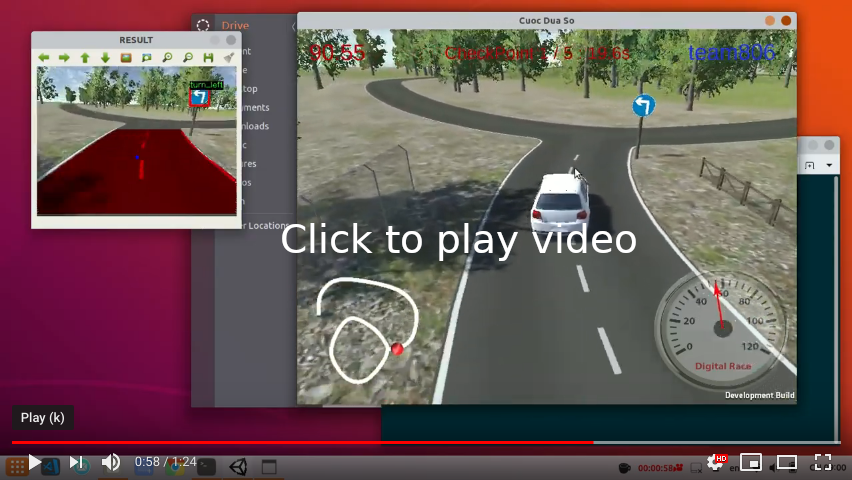Click the new-tab icon in right-side window
Viewport: 852px width, 480px height.
tap(809, 165)
